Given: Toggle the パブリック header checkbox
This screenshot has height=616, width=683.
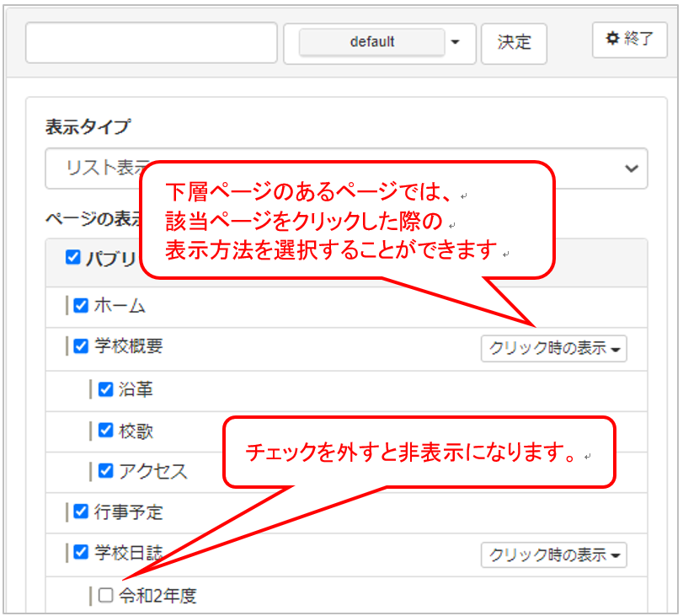Looking at the screenshot, I should click(73, 258).
